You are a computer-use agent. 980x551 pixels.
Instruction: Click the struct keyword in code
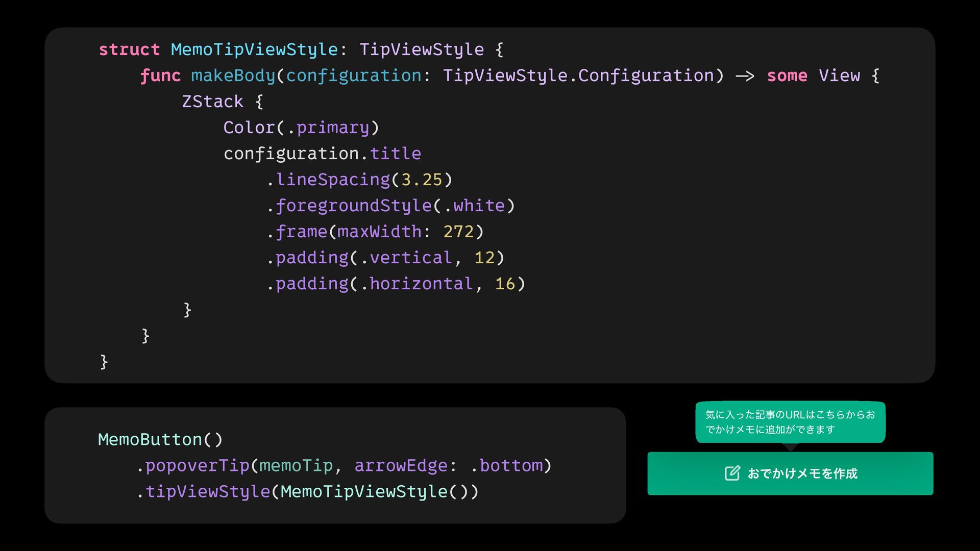[129, 49]
